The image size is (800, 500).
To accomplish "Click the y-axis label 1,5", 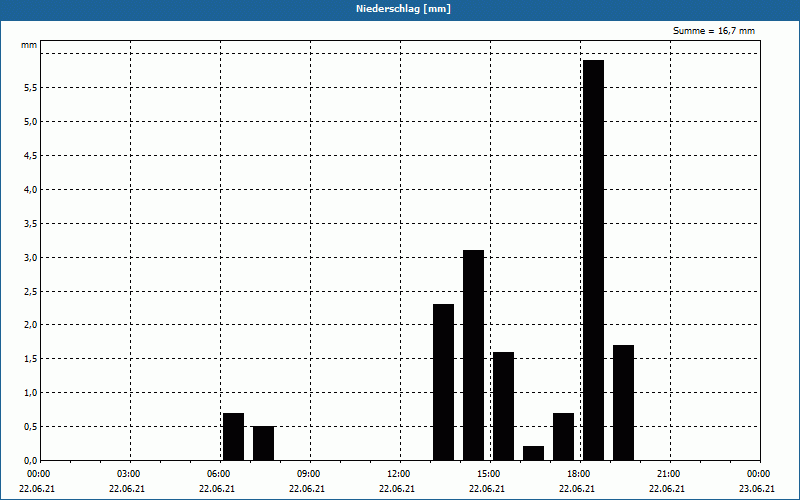I will coord(31,359).
